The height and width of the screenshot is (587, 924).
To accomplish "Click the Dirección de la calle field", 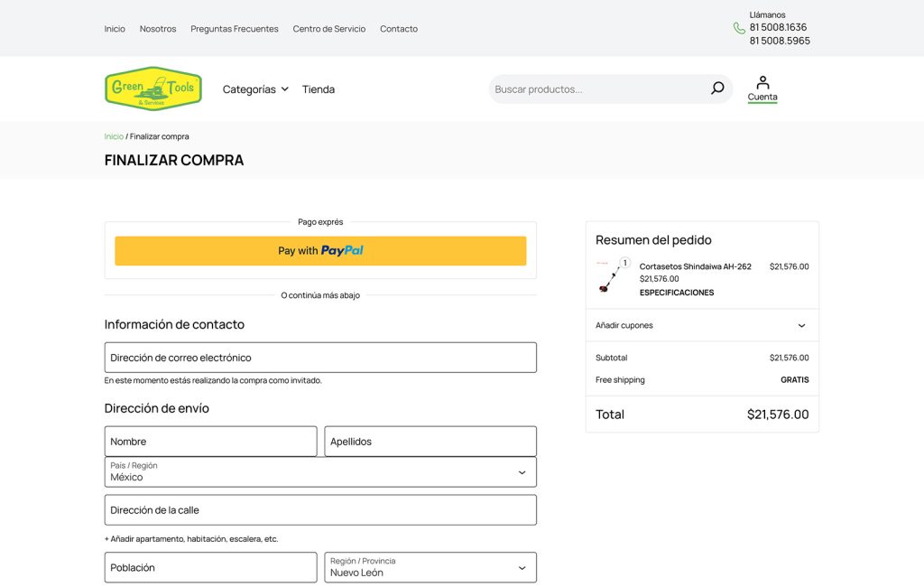I will pyautogui.click(x=320, y=509).
